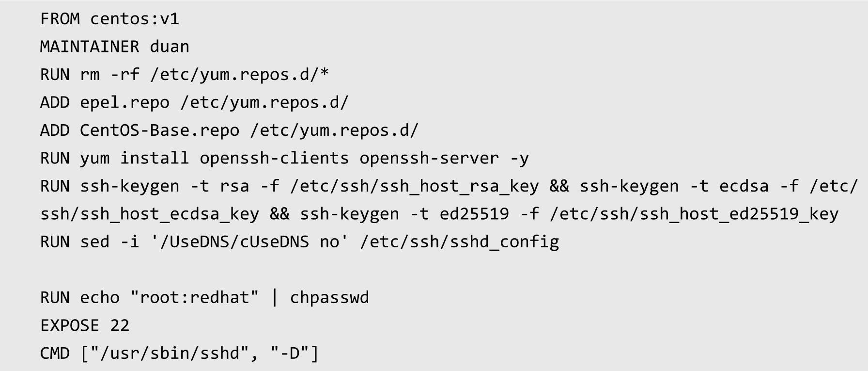Viewport: 868px width, 371px height.
Task: Click CentOS-Base.repo file name
Action: click(x=160, y=130)
